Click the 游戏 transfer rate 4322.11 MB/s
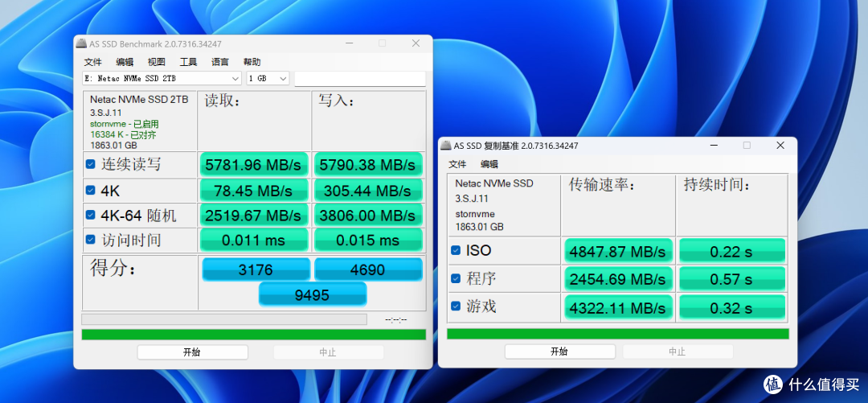This screenshot has height=403, width=868. coord(618,306)
